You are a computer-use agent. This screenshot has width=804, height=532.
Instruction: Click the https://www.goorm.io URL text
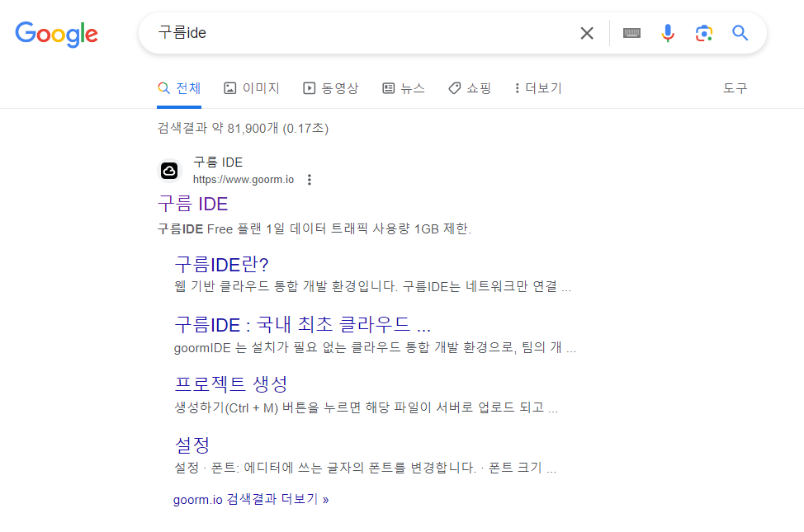click(x=243, y=179)
